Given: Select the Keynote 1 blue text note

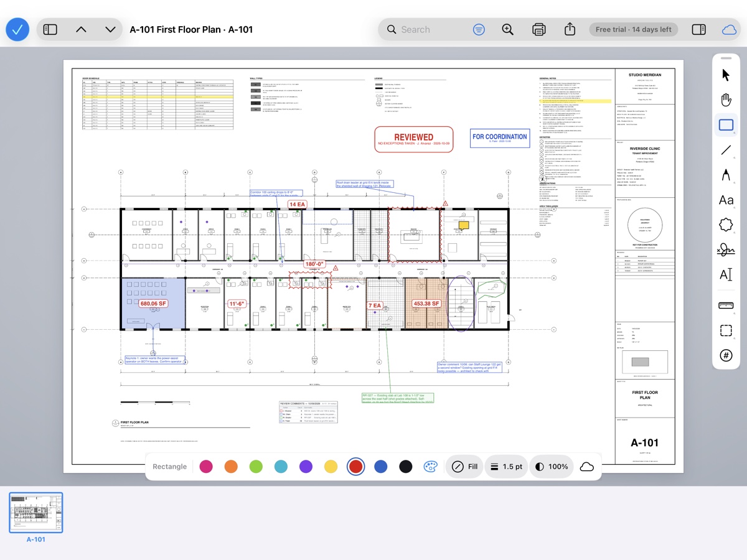Looking at the screenshot, I should [x=155, y=360].
